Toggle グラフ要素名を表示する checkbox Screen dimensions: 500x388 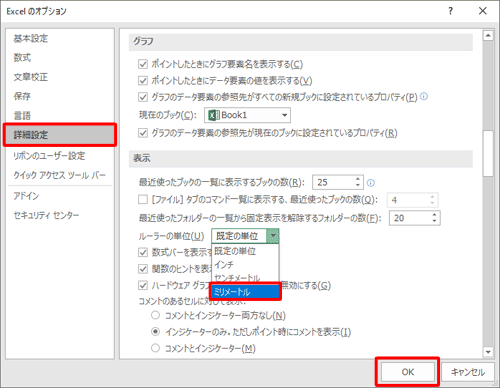tap(143, 64)
